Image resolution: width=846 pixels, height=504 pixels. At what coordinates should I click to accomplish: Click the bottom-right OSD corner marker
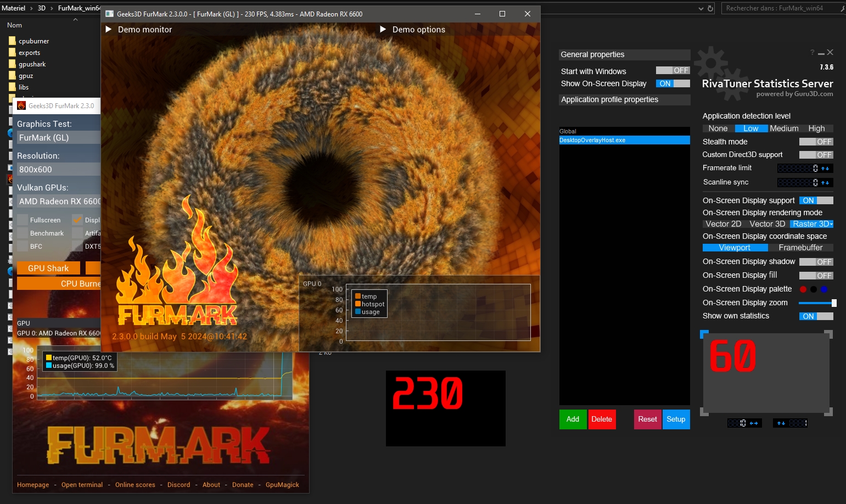(829, 411)
